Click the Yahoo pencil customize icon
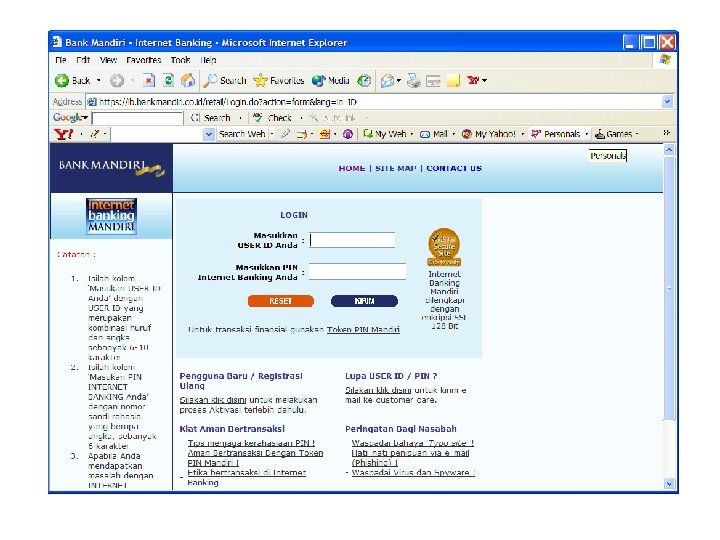 coord(95,134)
